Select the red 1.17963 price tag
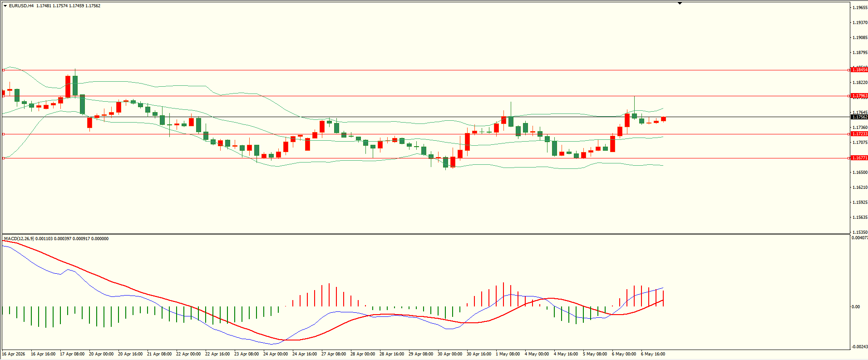 coord(859,96)
